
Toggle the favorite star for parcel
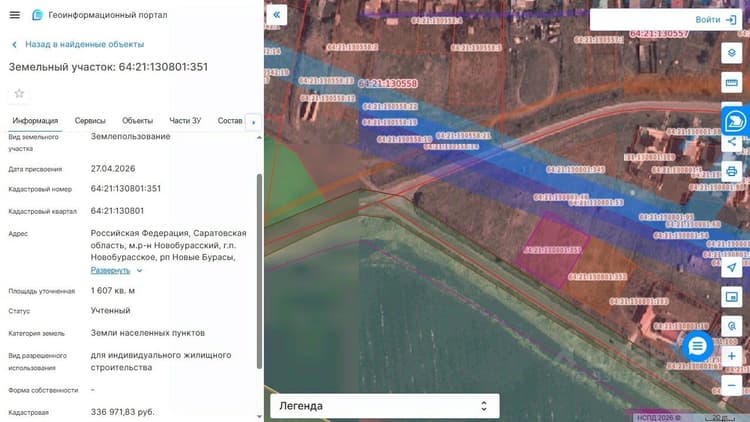[19, 93]
